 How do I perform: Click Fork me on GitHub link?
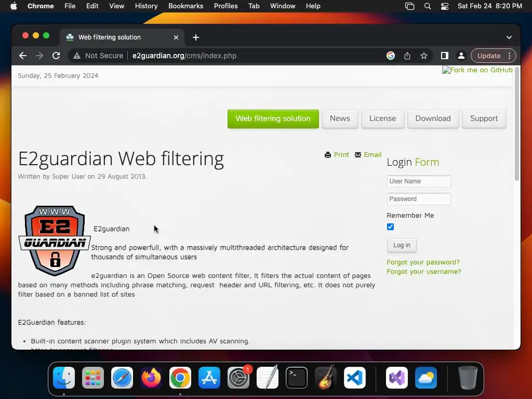477,70
